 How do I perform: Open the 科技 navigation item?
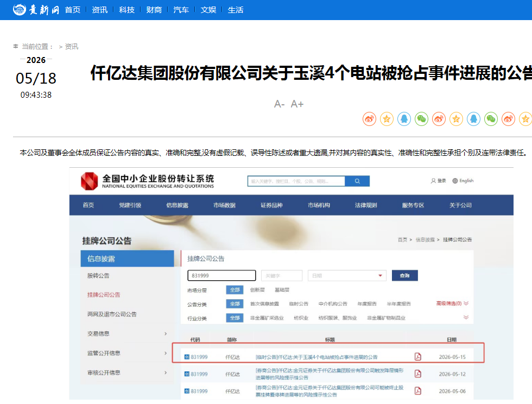coord(127,10)
